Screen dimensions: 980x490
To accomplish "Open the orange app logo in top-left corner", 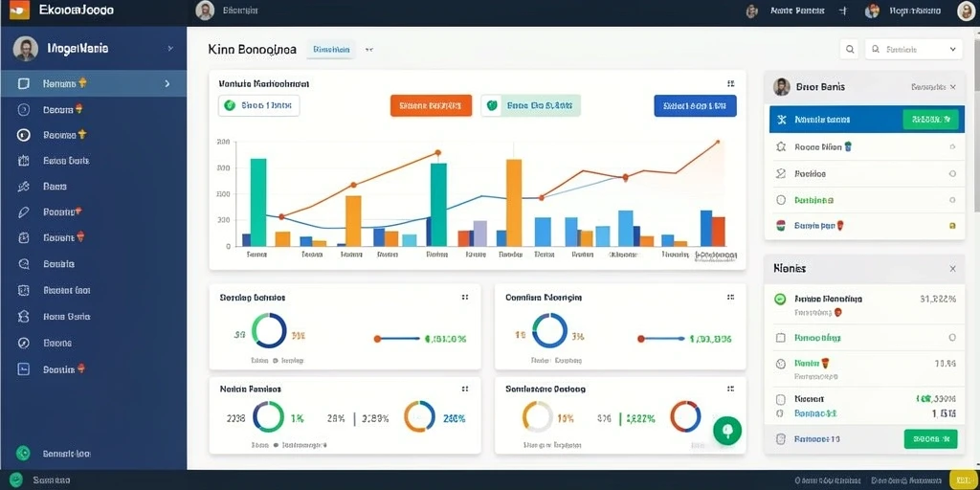I will [x=19, y=10].
